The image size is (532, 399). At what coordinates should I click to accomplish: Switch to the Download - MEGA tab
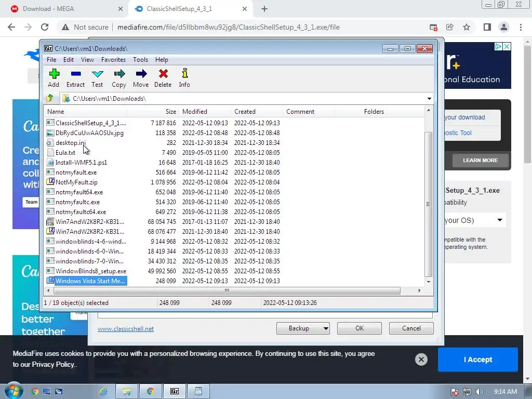coord(64,9)
